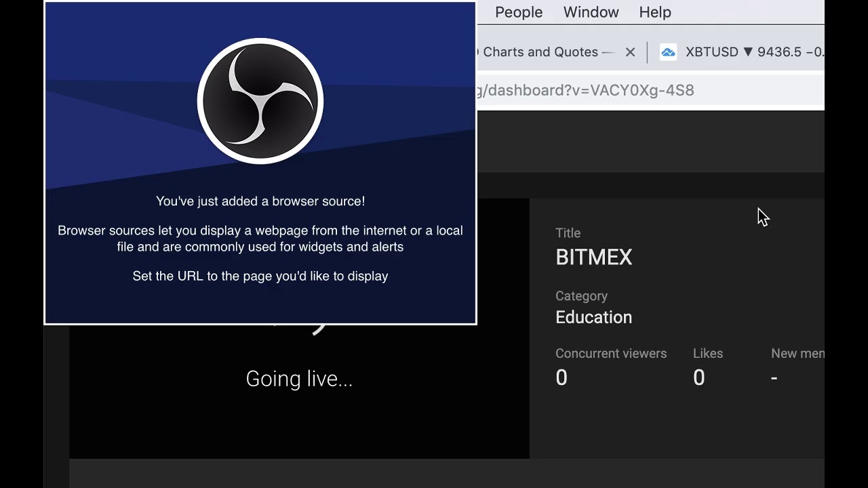This screenshot has width=868, height=488.
Task: Click the Education category value
Action: [594, 317]
